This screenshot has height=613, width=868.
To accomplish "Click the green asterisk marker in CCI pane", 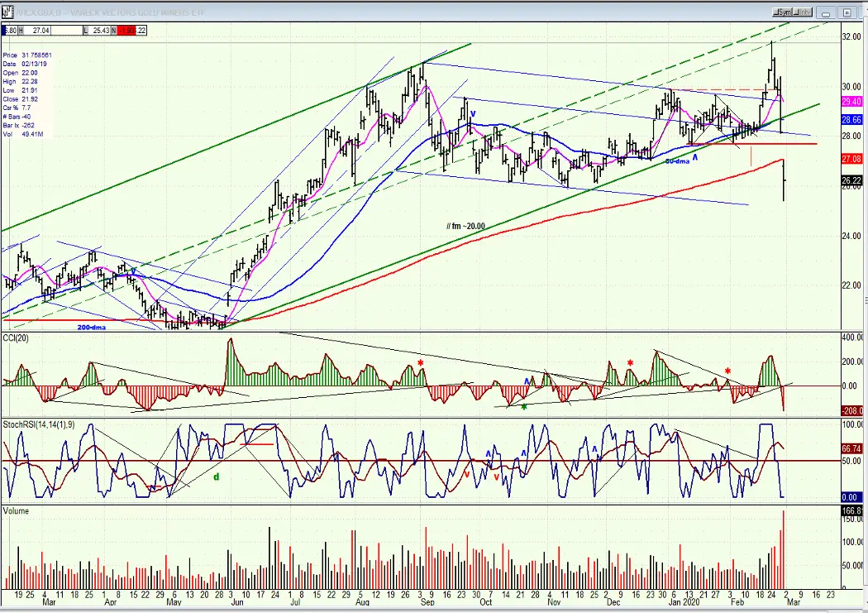I will pos(523,407).
